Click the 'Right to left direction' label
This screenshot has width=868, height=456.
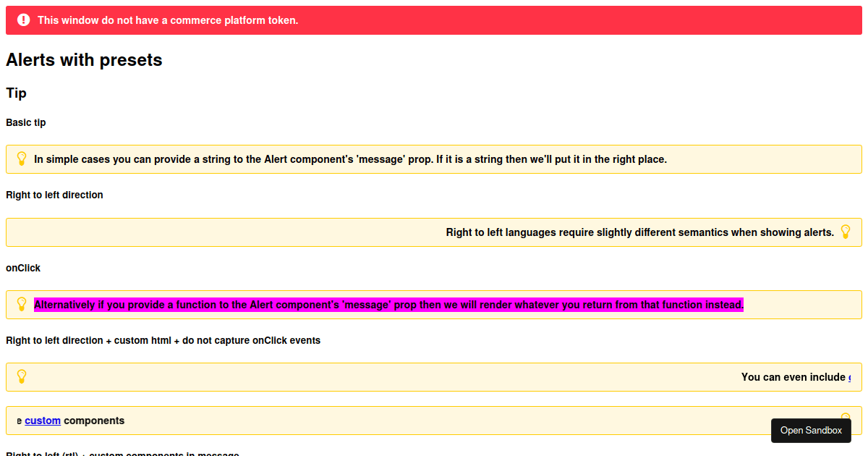tap(54, 195)
